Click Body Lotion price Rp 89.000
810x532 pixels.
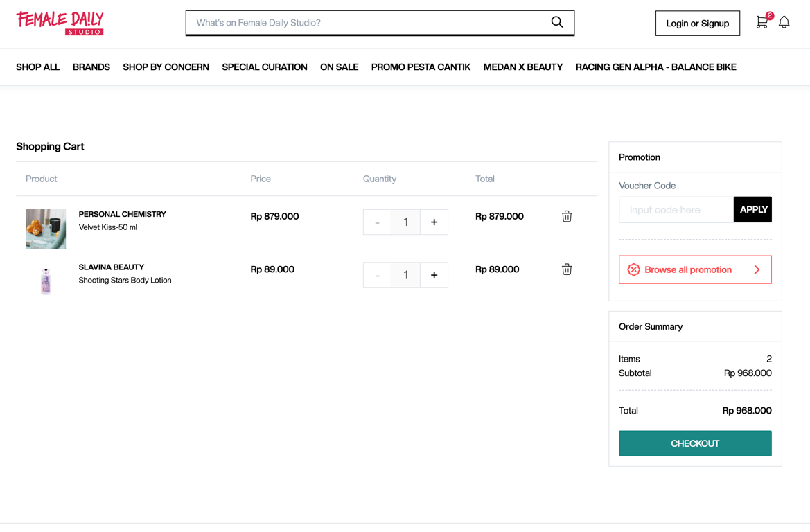(272, 269)
